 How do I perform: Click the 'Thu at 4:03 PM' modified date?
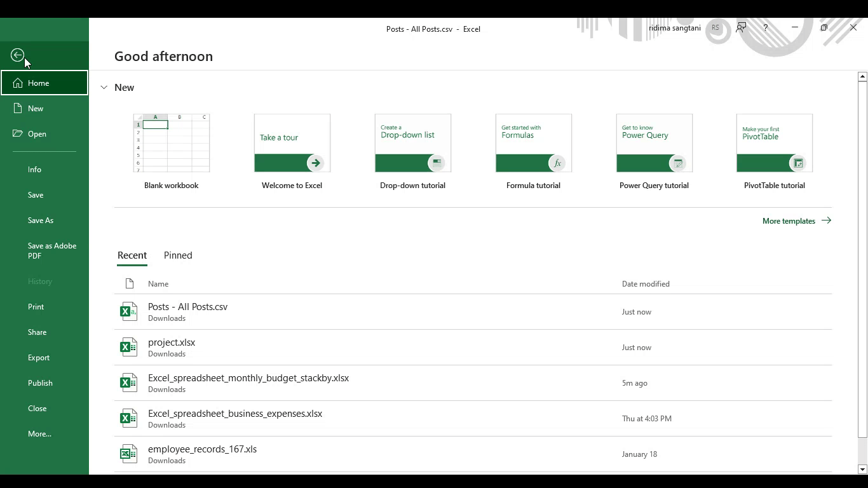point(647,419)
